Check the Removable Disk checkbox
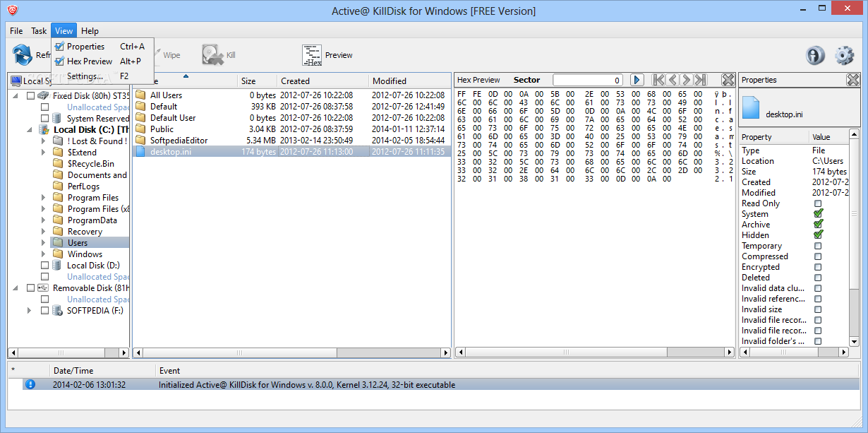The height and width of the screenshot is (433, 868). pos(30,287)
